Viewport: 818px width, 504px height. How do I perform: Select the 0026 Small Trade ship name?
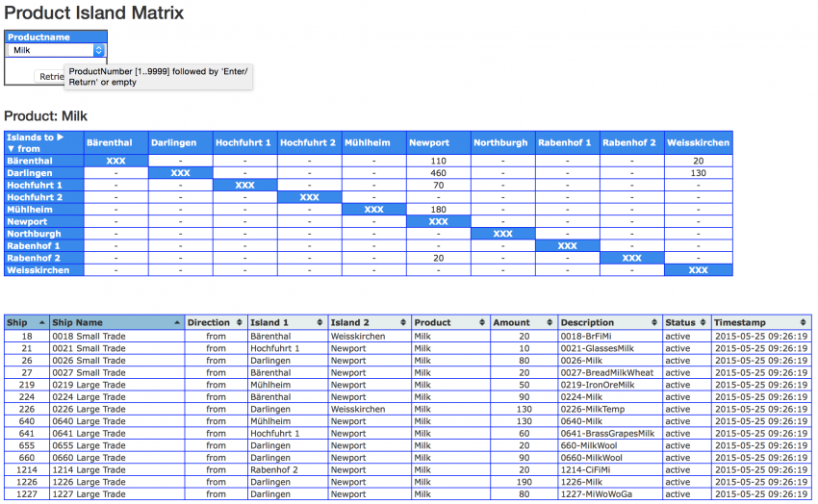coord(89,361)
